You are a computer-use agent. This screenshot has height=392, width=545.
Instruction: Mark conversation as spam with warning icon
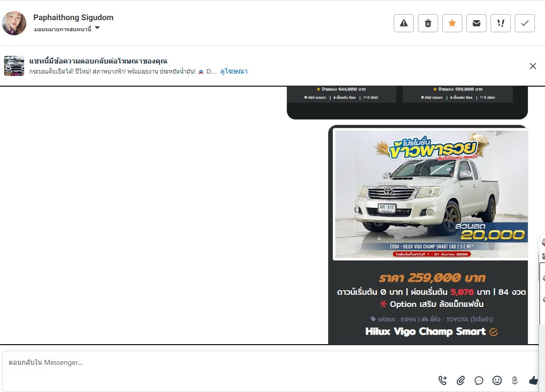point(403,23)
